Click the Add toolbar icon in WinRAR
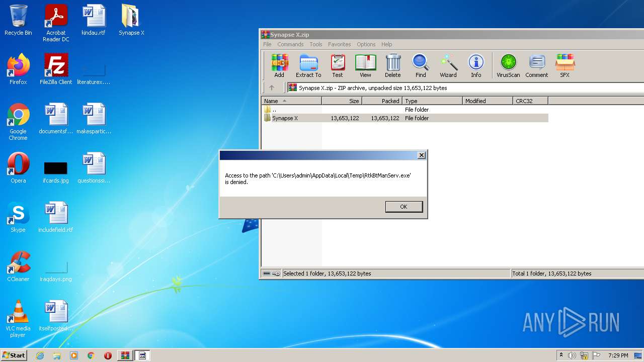 pyautogui.click(x=279, y=66)
